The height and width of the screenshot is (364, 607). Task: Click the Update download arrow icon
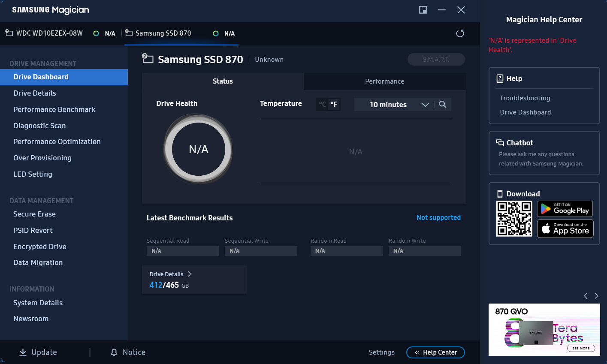[x=23, y=352]
